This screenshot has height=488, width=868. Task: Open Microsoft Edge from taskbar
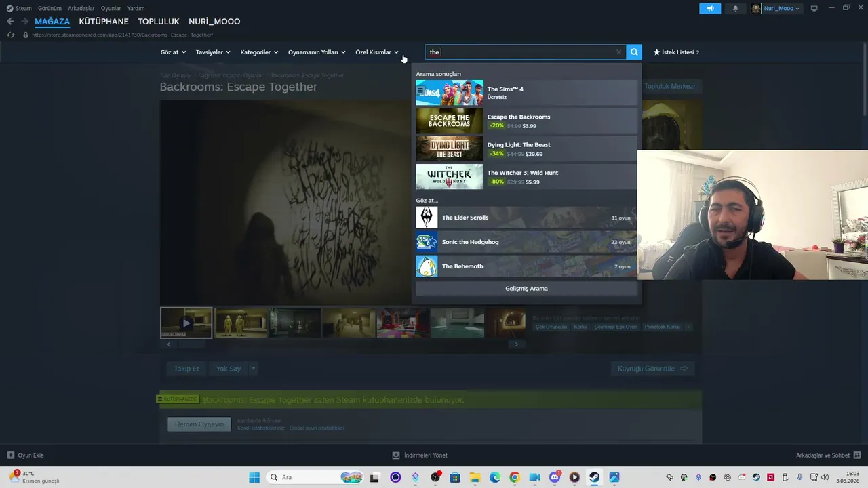click(495, 477)
